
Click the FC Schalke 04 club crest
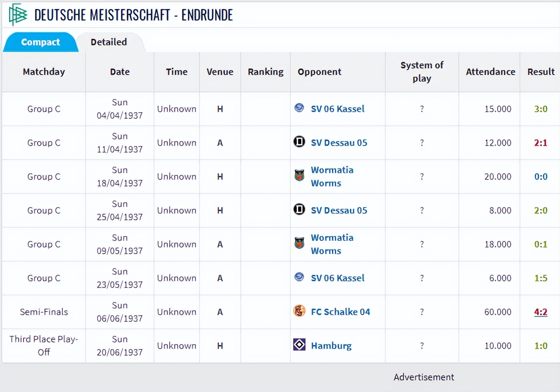pyautogui.click(x=299, y=311)
